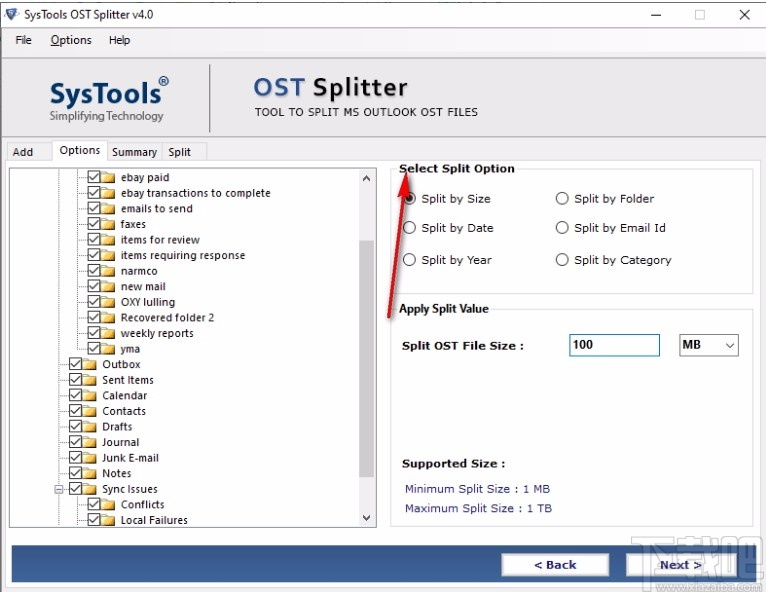The image size is (766, 592).
Task: Open the File menu
Action: (23, 40)
